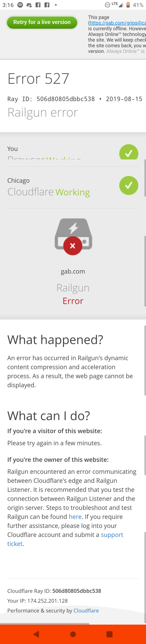Tap the red X error badge

coord(73,246)
